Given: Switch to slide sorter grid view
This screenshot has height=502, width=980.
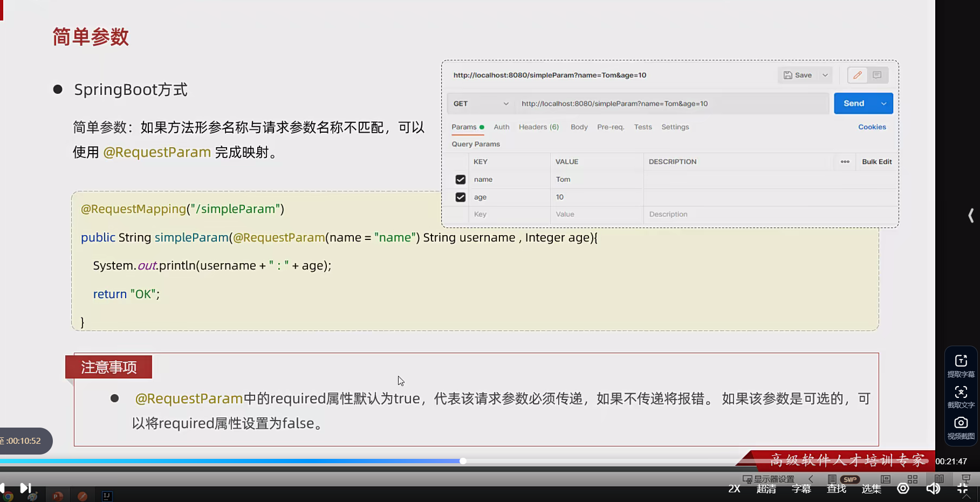Looking at the screenshot, I should [913, 479].
